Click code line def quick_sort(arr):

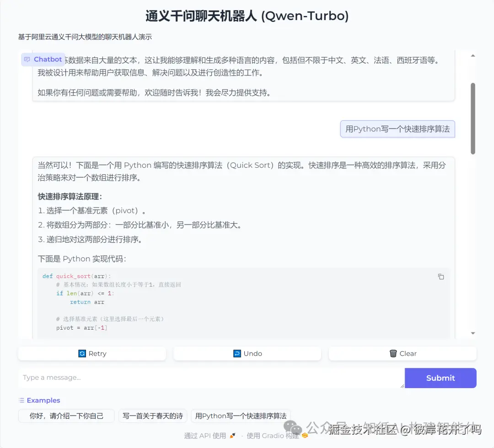[x=76, y=276]
